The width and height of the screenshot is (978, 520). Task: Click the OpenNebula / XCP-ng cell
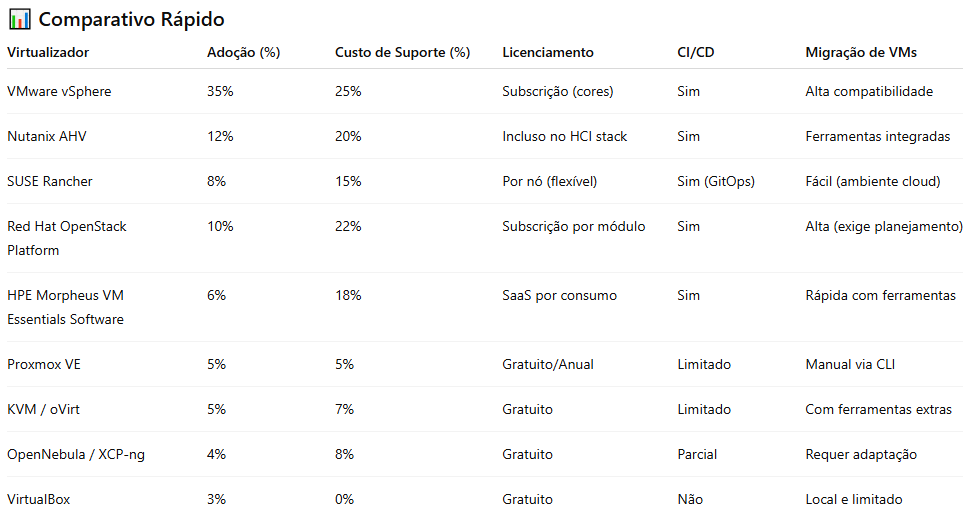point(76,454)
